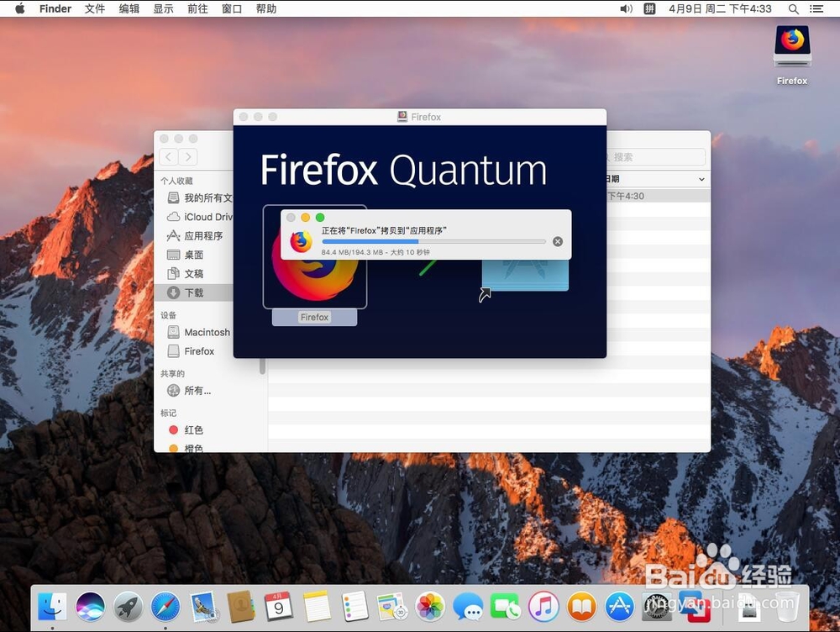The image size is (840, 632).
Task: Open 我的所有文件 in the Finder sidebar
Action: (x=200, y=197)
